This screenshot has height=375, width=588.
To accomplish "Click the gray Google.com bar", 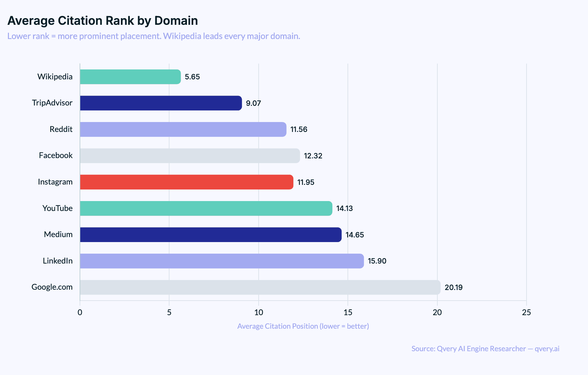I will 260,287.
